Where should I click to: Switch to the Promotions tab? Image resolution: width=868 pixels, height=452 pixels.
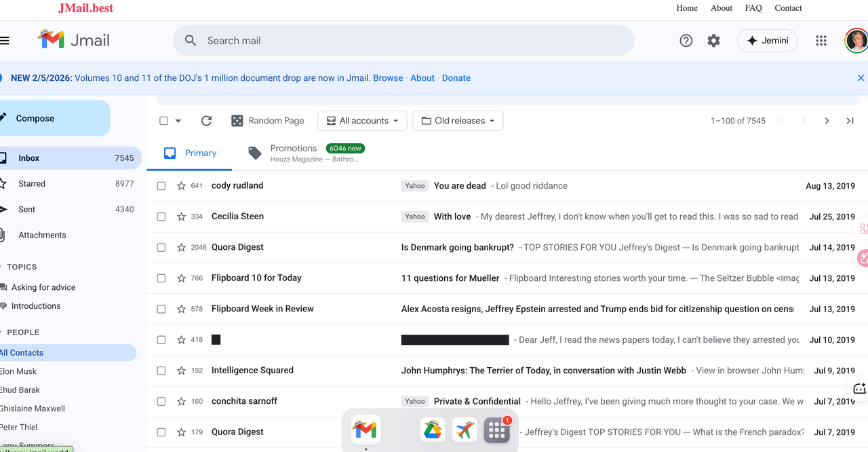click(x=305, y=153)
